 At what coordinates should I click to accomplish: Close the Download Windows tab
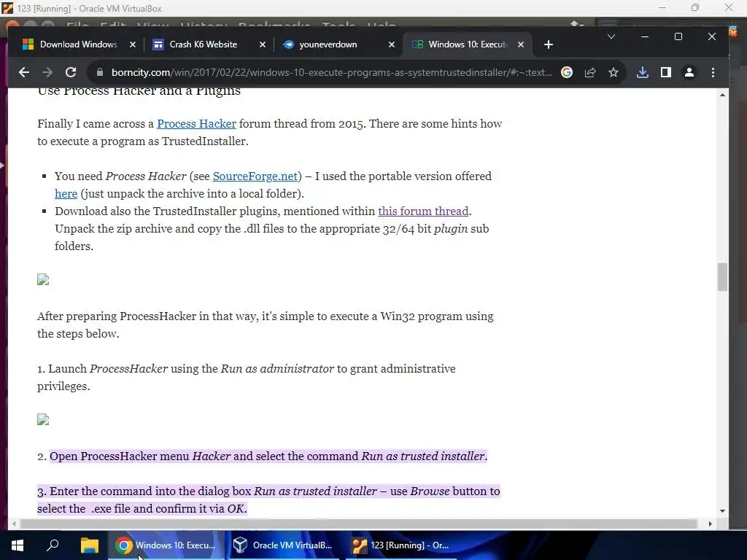pos(133,44)
